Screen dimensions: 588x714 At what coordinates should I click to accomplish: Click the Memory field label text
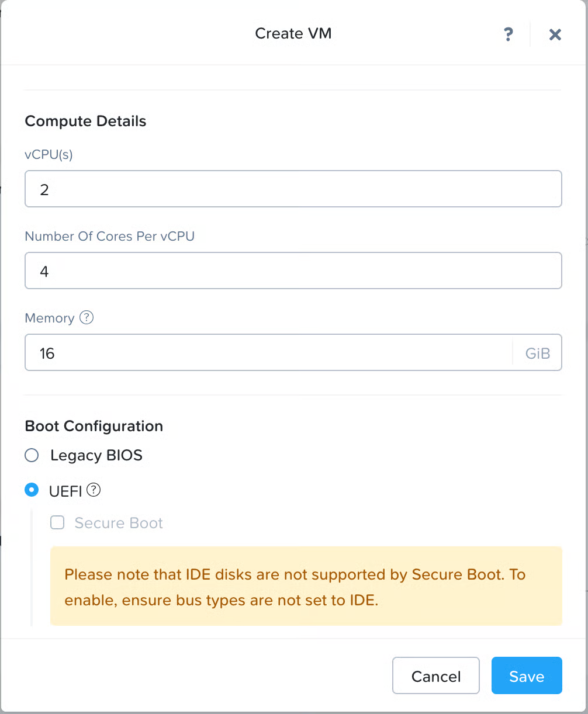(x=49, y=318)
